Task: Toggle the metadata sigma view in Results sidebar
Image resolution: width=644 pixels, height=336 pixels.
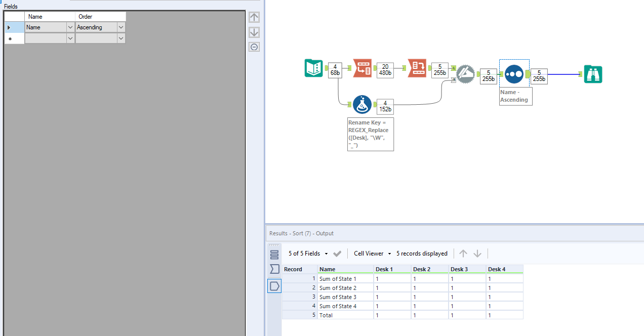Action: point(274,269)
